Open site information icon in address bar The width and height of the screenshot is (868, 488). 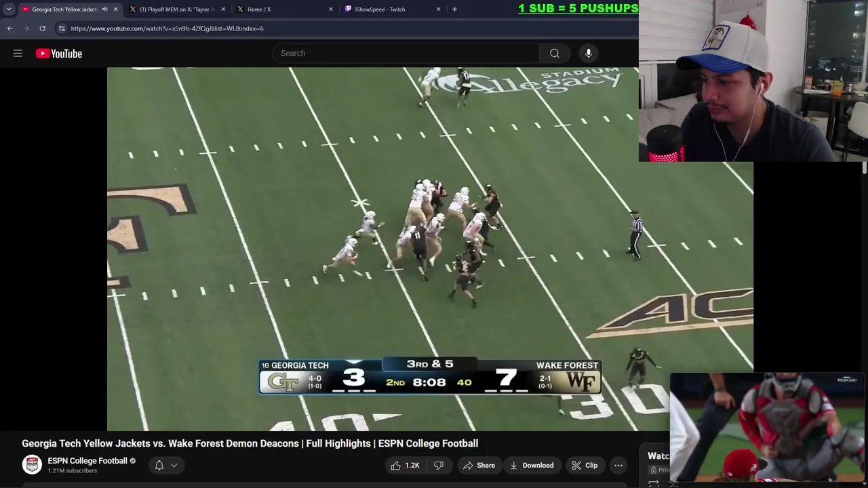click(62, 28)
